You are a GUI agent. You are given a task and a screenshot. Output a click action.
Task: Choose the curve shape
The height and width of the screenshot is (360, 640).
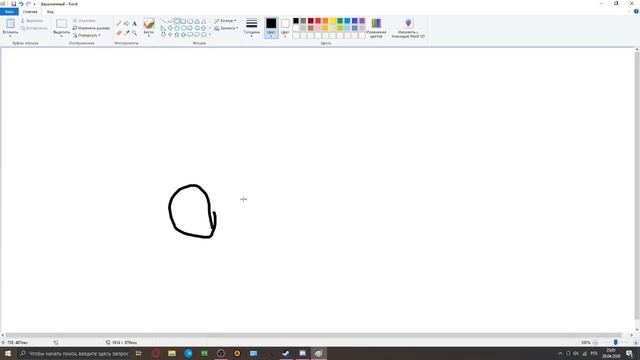(x=170, y=21)
